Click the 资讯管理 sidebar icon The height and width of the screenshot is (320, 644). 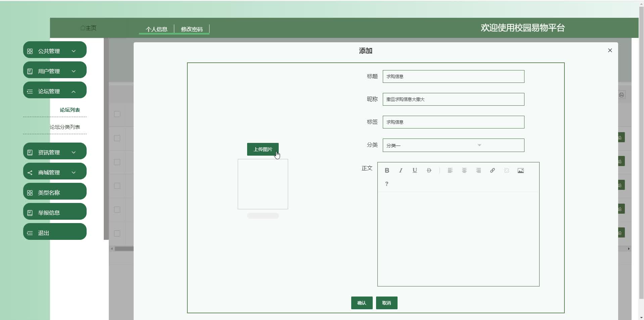coord(30,153)
